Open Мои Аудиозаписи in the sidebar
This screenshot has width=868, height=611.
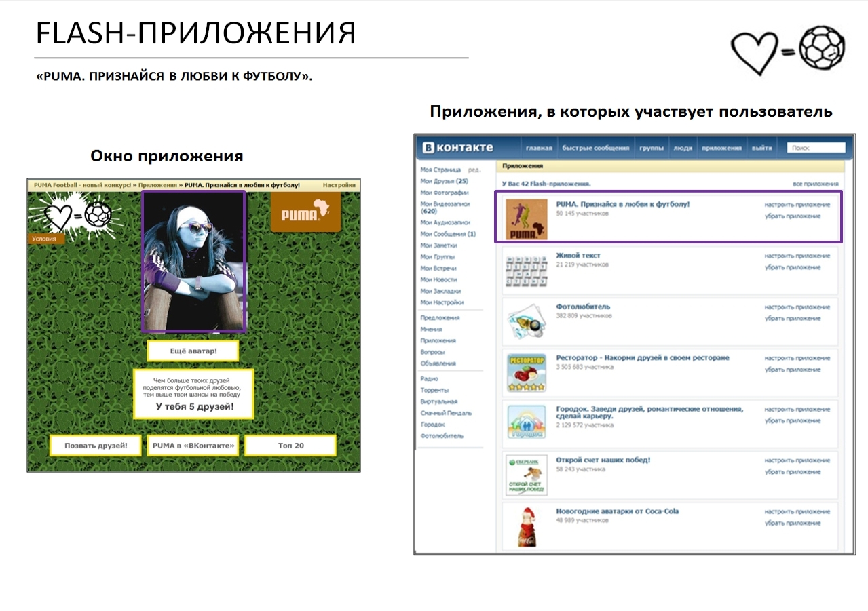click(x=445, y=222)
